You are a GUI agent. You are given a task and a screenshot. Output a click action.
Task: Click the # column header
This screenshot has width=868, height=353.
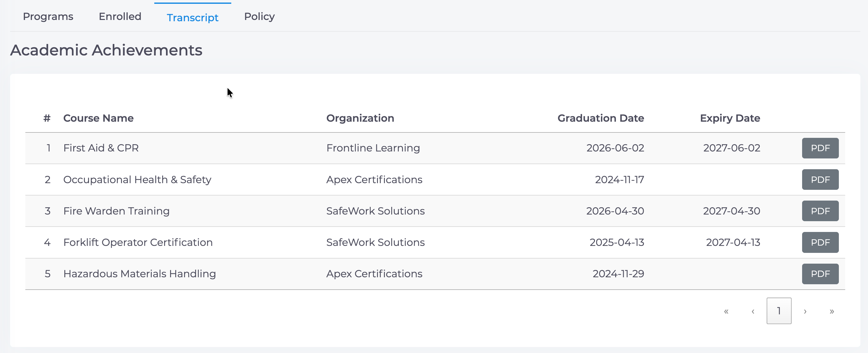47,118
